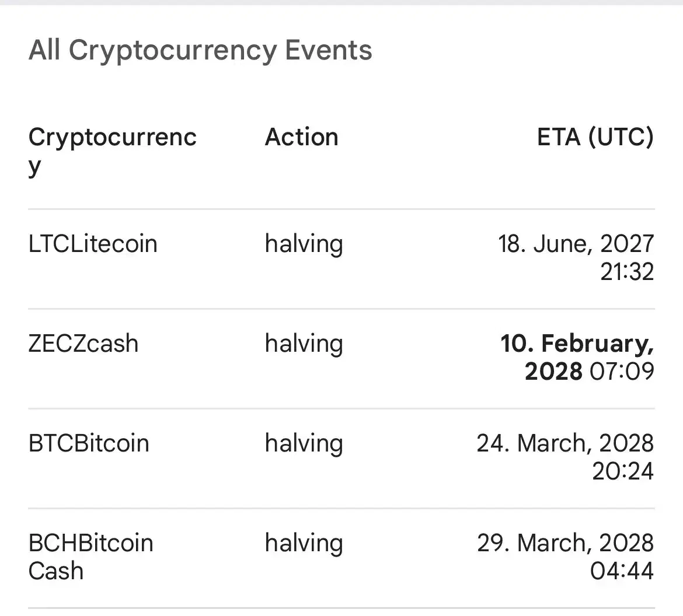The height and width of the screenshot is (616, 683).
Task: Open the LTC Litecoin entry
Action: 93,244
